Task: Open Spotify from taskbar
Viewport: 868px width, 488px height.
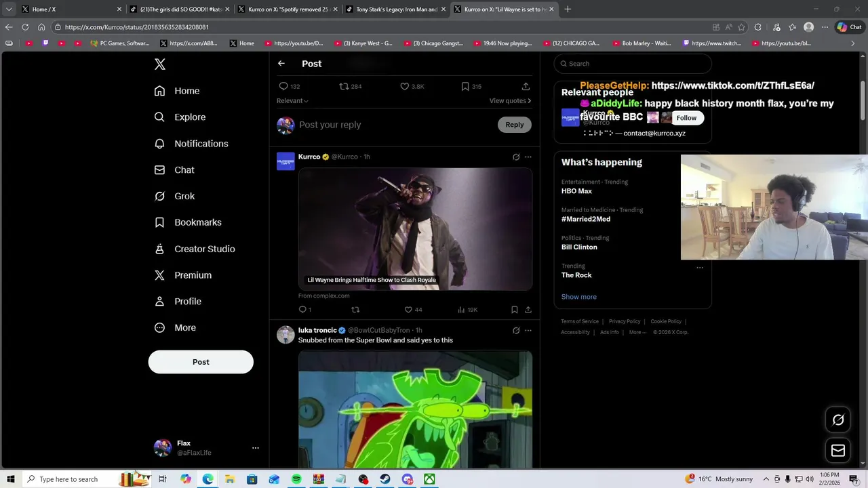Action: [x=296, y=479]
